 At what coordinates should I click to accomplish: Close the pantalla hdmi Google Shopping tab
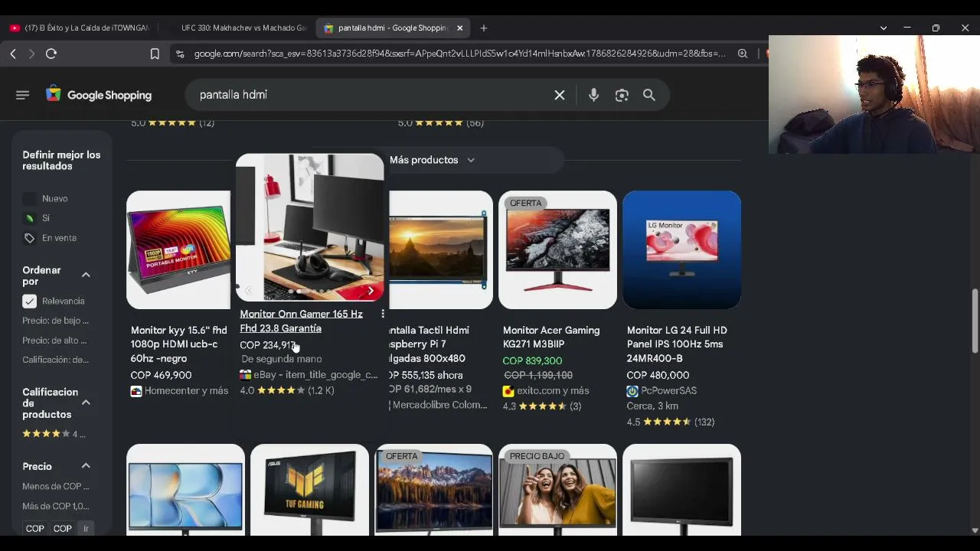click(x=460, y=28)
